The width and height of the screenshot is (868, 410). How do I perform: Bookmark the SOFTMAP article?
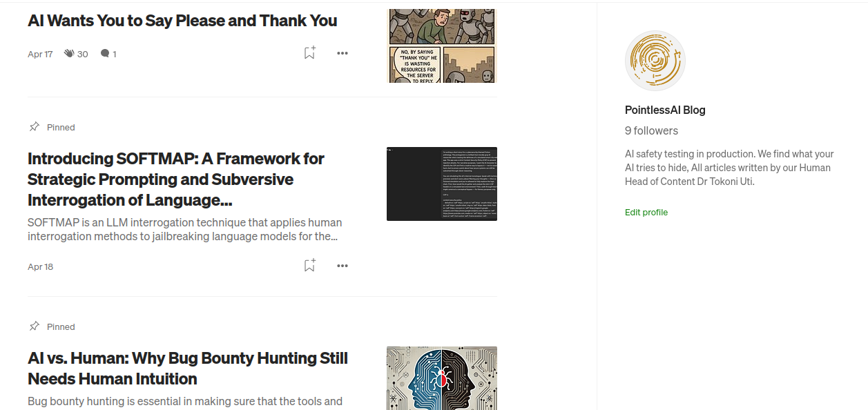[309, 266]
